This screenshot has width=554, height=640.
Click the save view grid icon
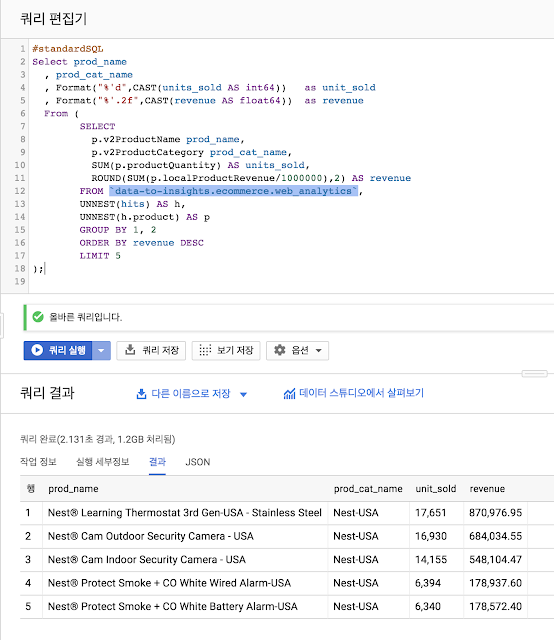[x=205, y=350]
